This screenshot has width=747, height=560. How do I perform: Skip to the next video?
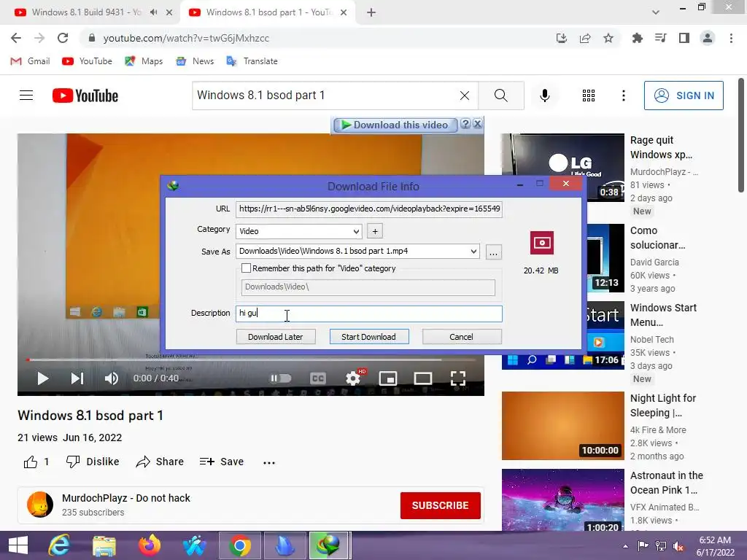pos(77,378)
